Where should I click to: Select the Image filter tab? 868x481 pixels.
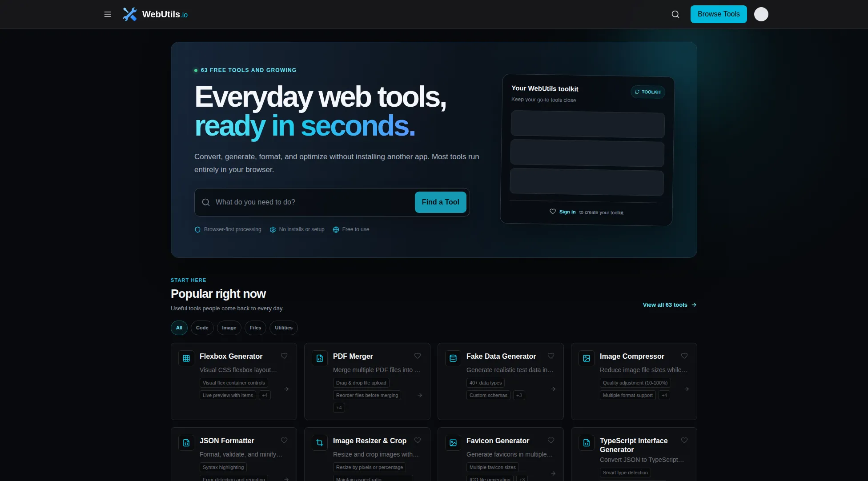coord(229,328)
